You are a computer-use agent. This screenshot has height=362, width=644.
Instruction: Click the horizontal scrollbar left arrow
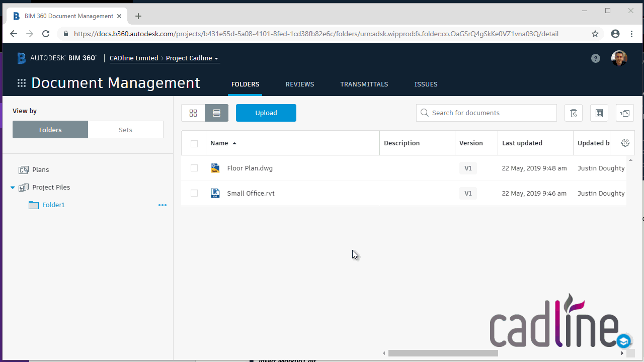coord(385,353)
